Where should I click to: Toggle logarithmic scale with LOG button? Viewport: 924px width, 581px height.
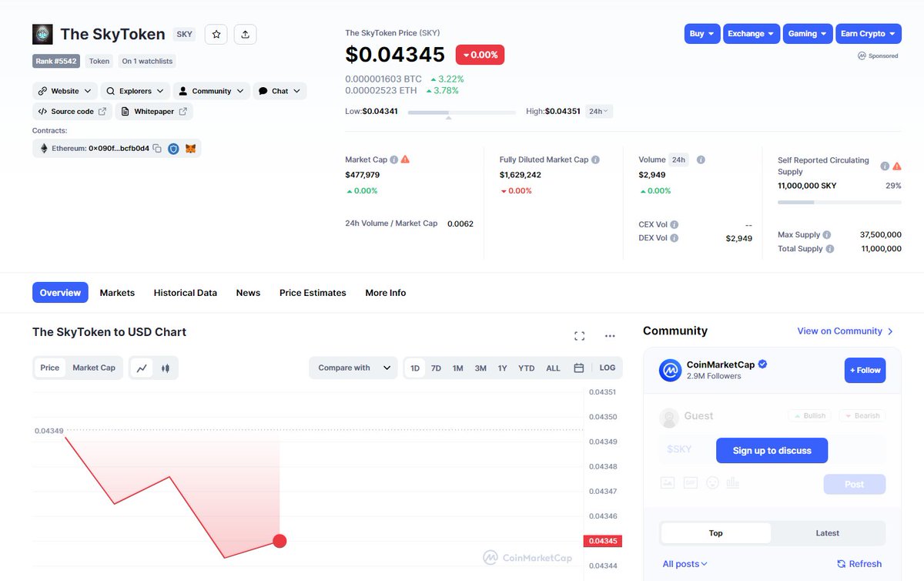(608, 368)
